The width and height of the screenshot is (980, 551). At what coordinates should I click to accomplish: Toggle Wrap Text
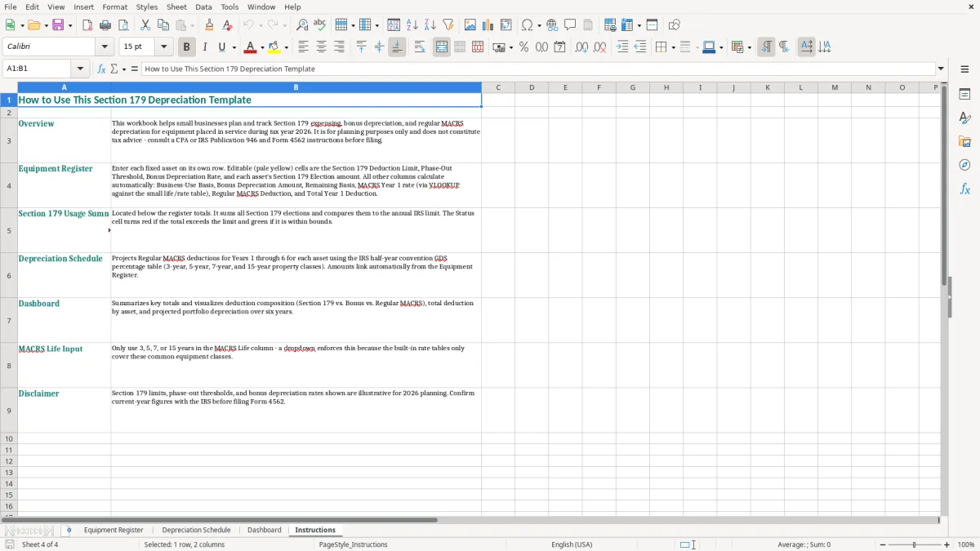click(420, 47)
